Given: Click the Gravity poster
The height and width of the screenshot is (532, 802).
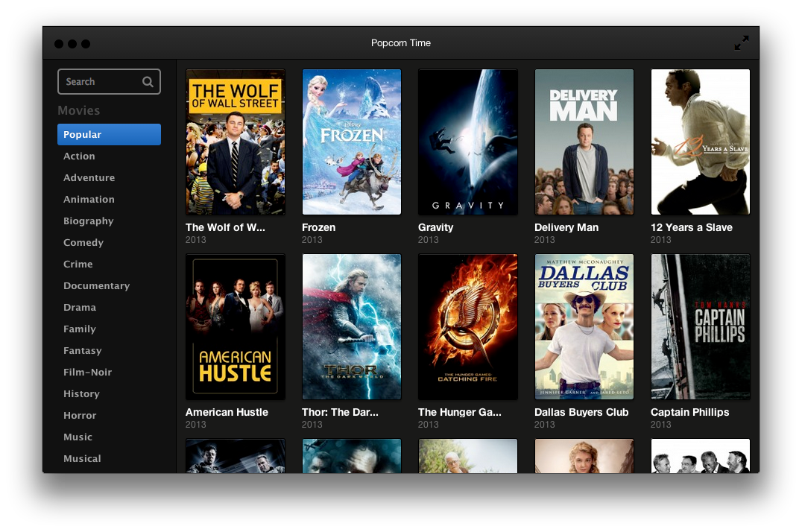Looking at the screenshot, I should point(467,142).
